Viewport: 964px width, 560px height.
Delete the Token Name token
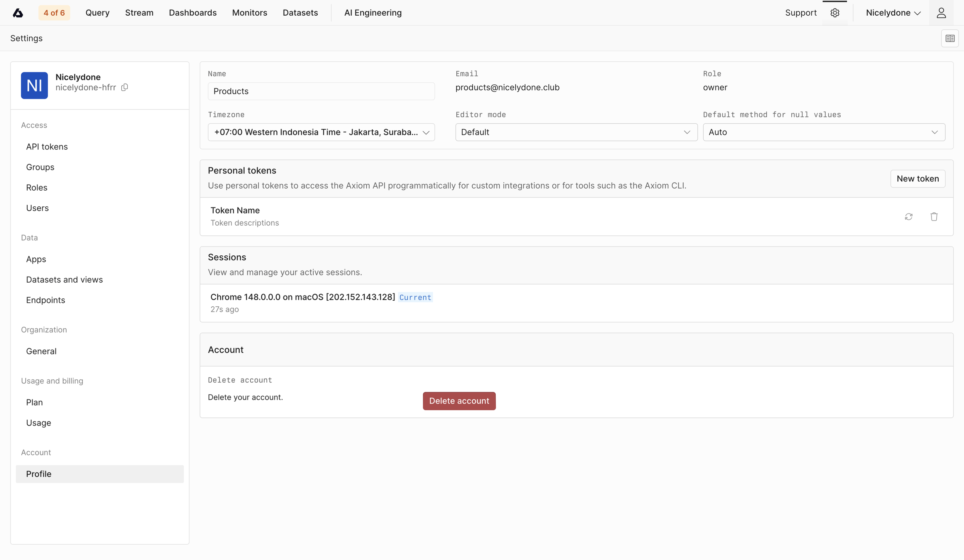pyautogui.click(x=934, y=217)
